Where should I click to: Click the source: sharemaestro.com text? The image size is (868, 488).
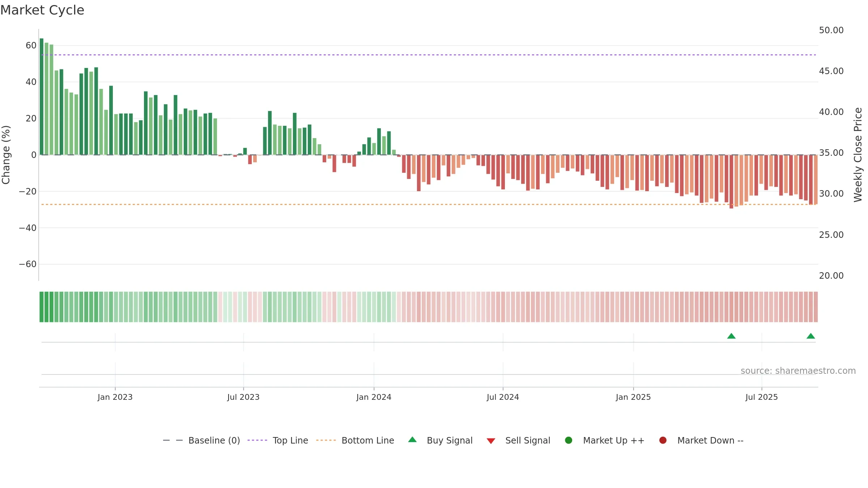(x=798, y=371)
